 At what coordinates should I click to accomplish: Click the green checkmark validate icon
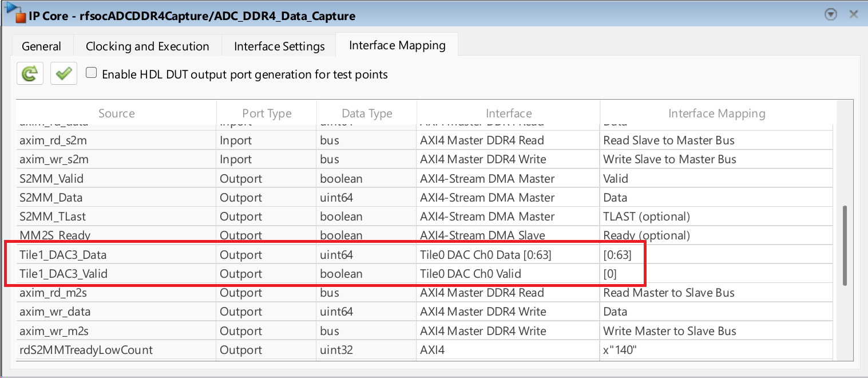64,74
